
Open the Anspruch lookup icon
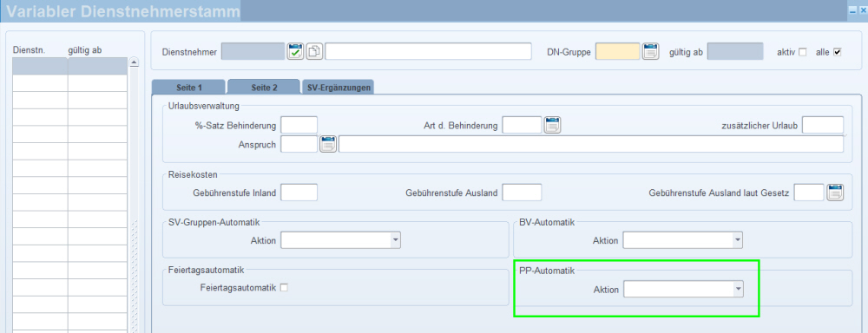328,144
